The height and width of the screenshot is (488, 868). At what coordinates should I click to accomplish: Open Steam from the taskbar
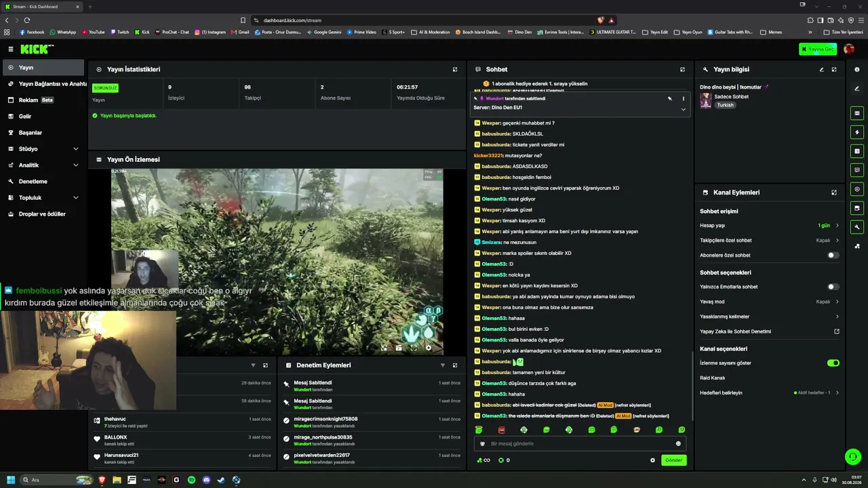pyautogui.click(x=221, y=480)
